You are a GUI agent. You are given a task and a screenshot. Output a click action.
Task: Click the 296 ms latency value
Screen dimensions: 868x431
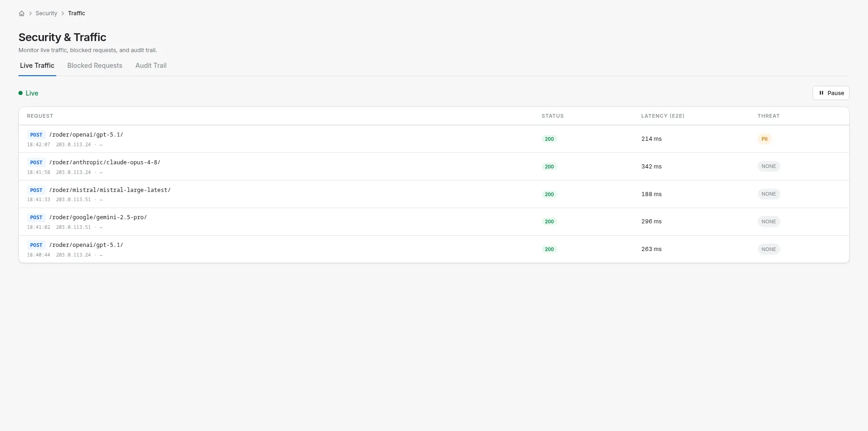(651, 221)
